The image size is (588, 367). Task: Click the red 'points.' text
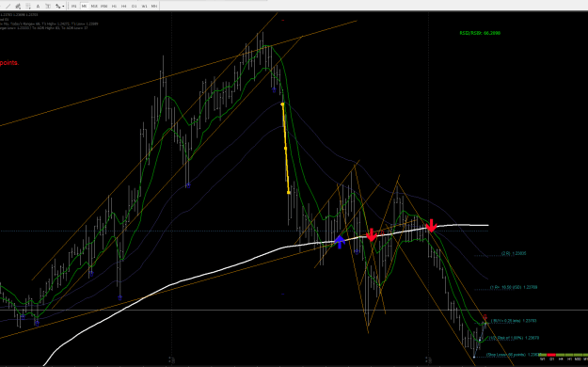[x=9, y=63]
